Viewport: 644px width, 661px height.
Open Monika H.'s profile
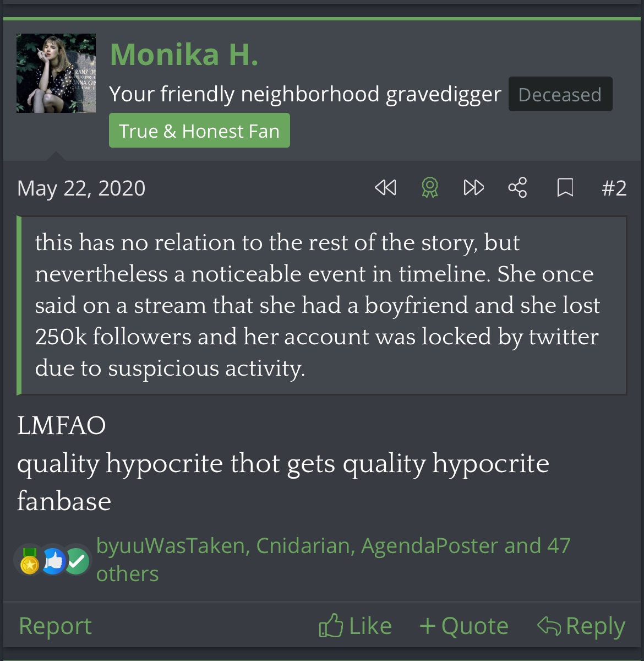click(184, 55)
